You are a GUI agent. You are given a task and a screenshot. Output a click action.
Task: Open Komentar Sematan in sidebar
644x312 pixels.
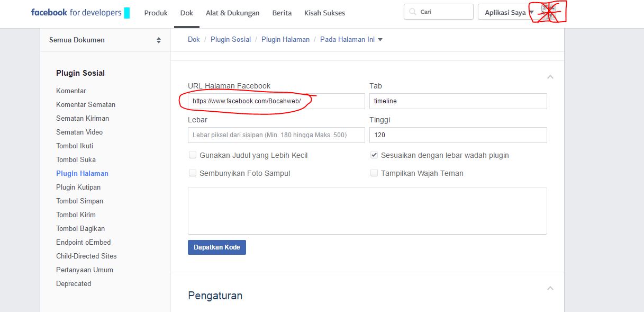point(86,104)
